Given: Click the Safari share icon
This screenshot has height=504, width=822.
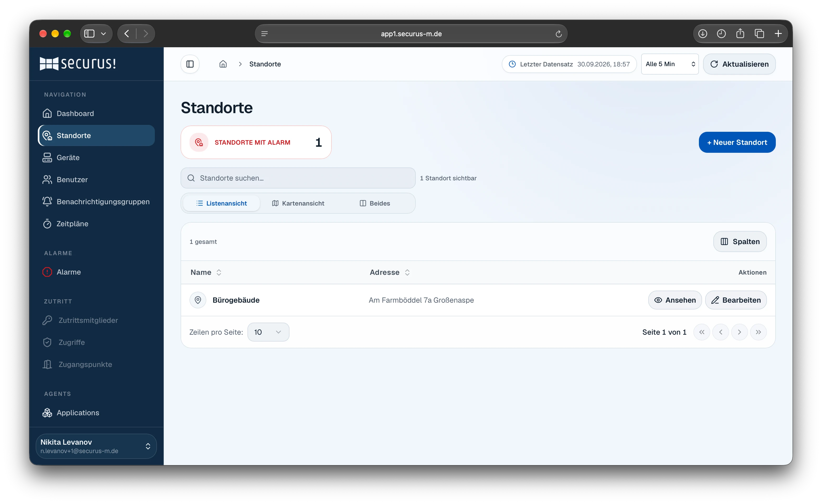Looking at the screenshot, I should [740, 33].
